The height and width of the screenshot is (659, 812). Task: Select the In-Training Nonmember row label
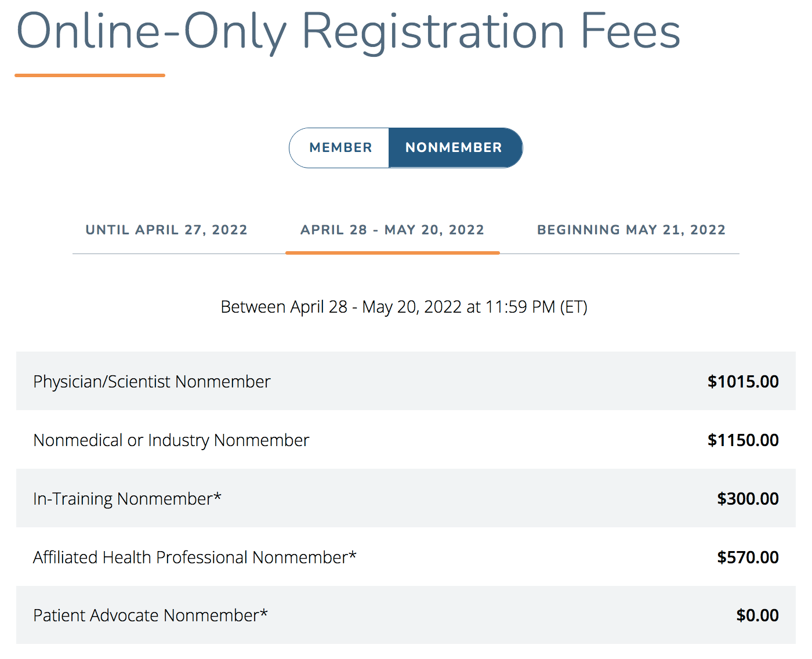click(x=127, y=498)
